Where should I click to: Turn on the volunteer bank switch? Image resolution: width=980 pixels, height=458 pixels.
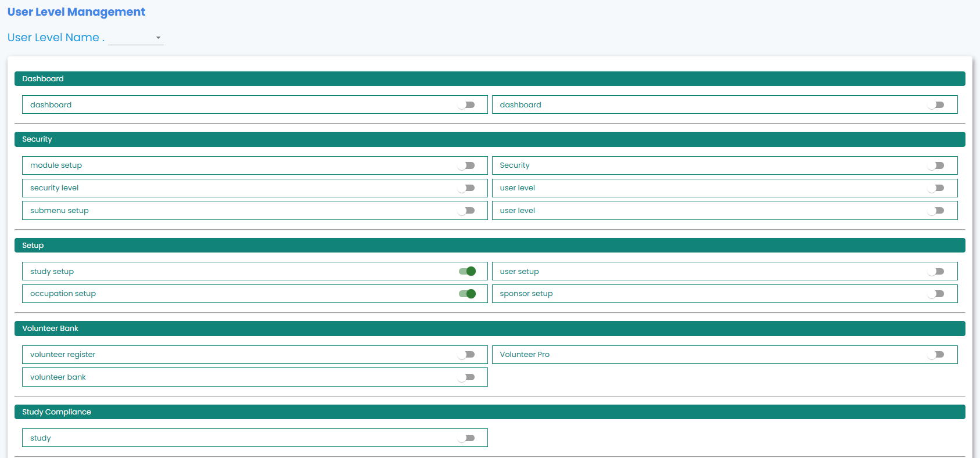click(x=466, y=377)
